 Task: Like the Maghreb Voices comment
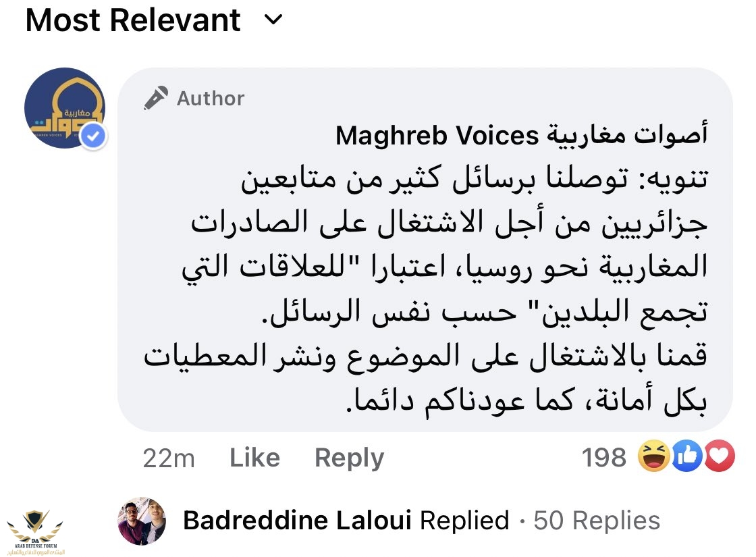click(254, 458)
